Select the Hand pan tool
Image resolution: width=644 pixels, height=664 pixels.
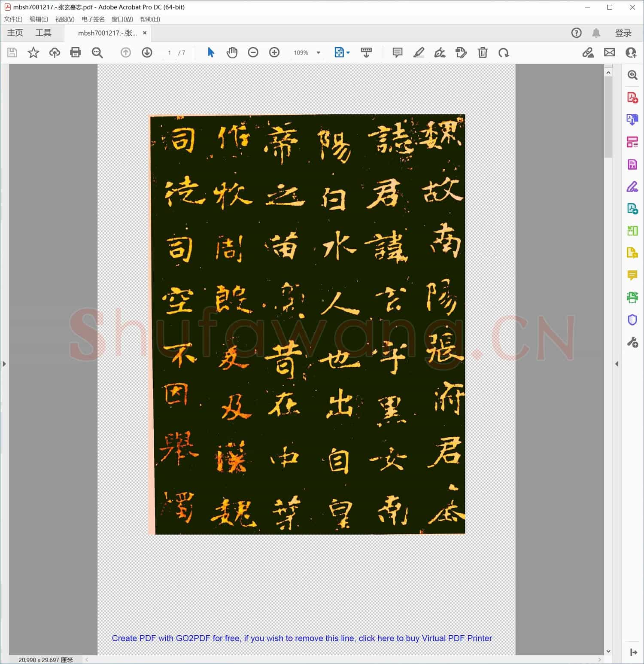pyautogui.click(x=232, y=52)
